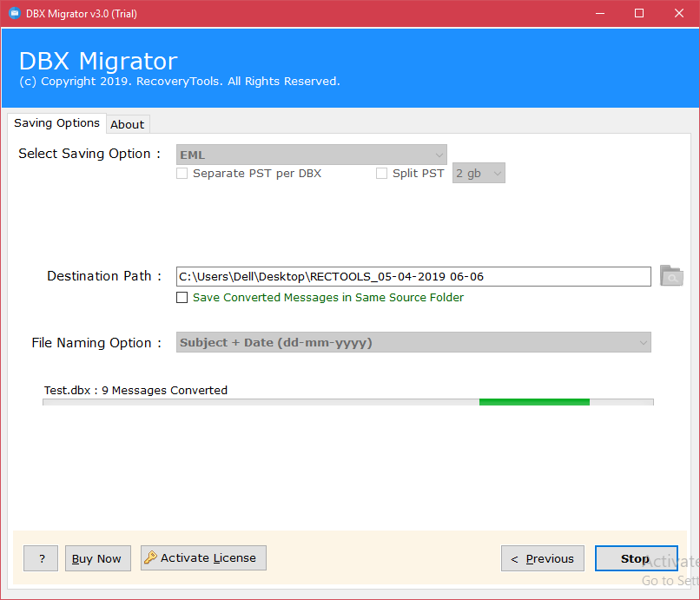700x600 pixels.
Task: Click the copyright RecoveryTools text
Action: (x=180, y=82)
